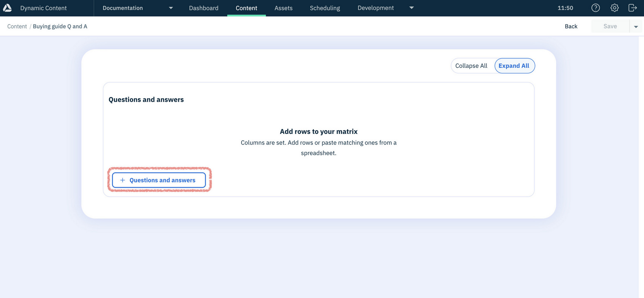Select the Content tab in navigation bar

coord(246,8)
